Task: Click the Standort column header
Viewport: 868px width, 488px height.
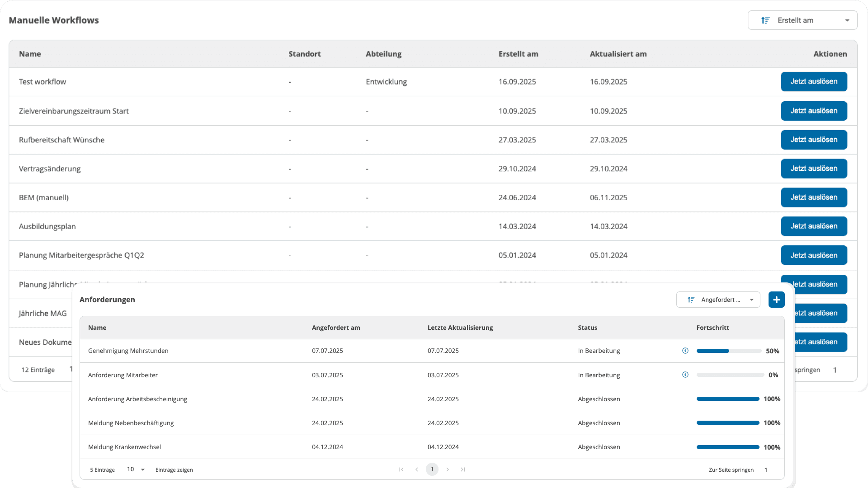Action: 305,54
